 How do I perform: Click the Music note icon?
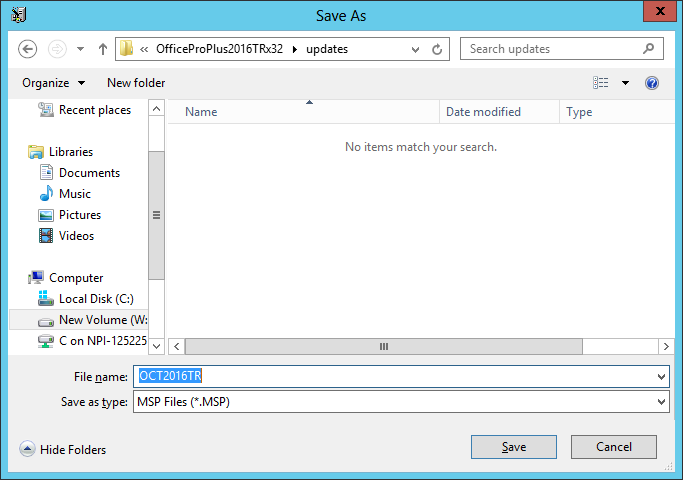(x=46, y=193)
